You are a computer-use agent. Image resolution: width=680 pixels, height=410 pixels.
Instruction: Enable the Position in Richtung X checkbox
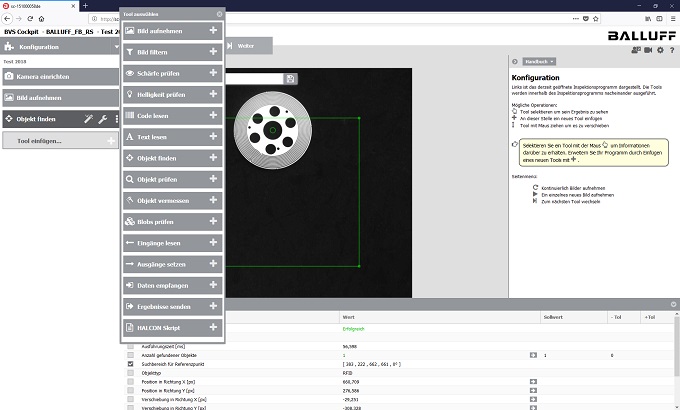(131, 382)
